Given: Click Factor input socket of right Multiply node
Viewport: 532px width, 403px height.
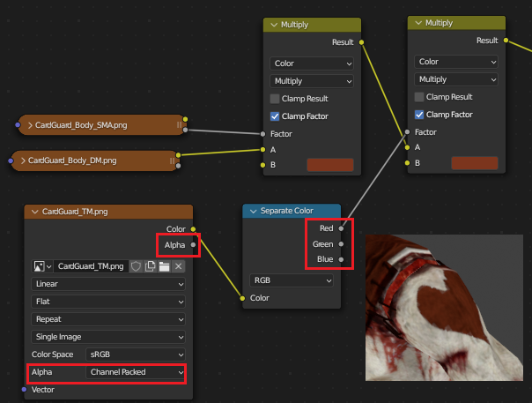Looking at the screenshot, I should pos(407,132).
